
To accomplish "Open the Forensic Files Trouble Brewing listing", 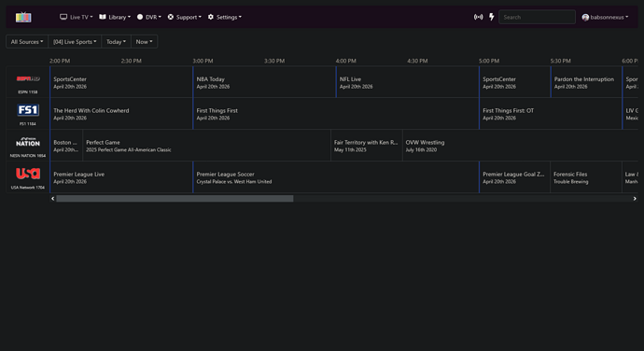I will 586,177.
